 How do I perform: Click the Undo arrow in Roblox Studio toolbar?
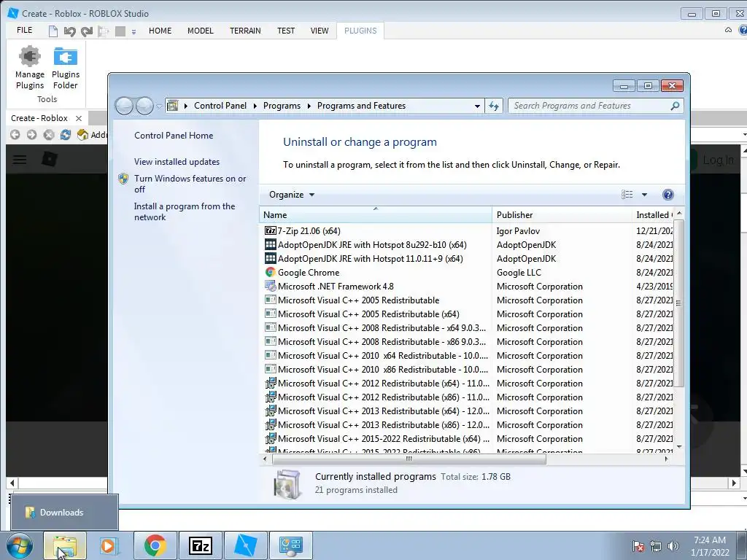coord(69,31)
